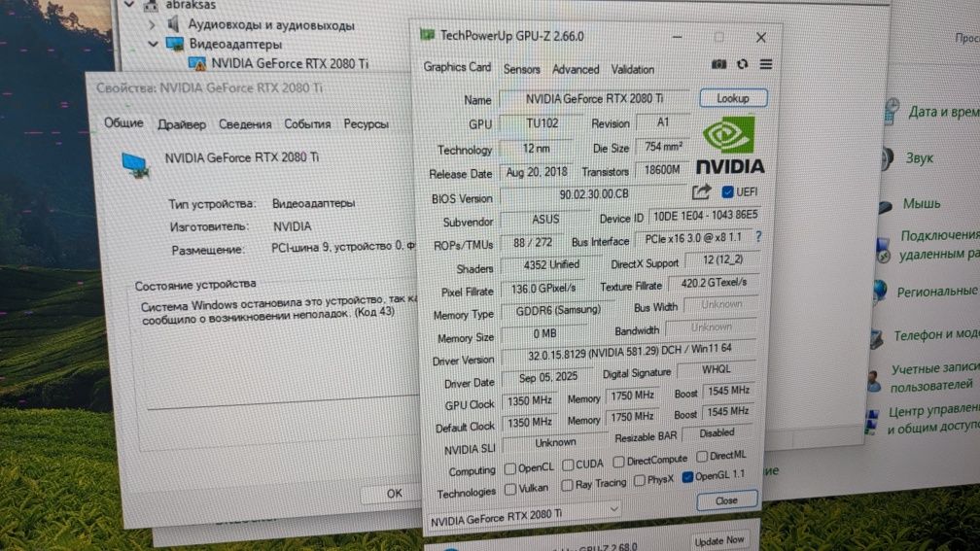Screen dimensions: 980x551
Task: Click the display adapters monitor icon in Device Manager
Action: tap(174, 44)
